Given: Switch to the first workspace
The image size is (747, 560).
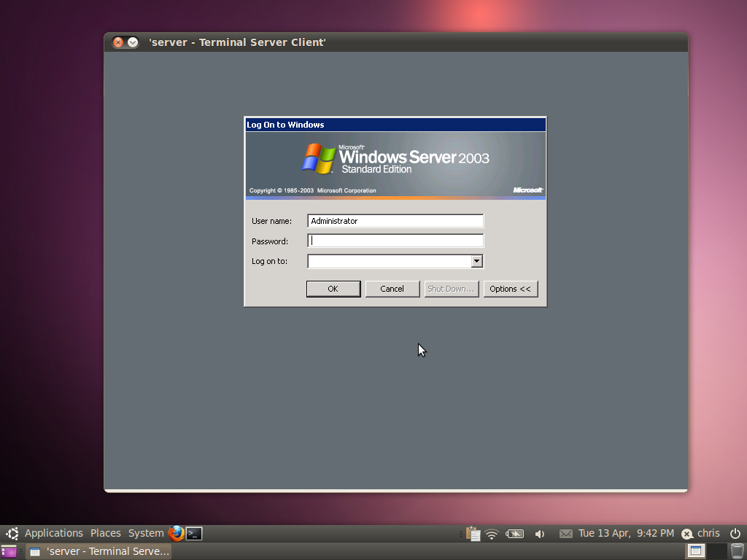Looking at the screenshot, I should [x=696, y=551].
